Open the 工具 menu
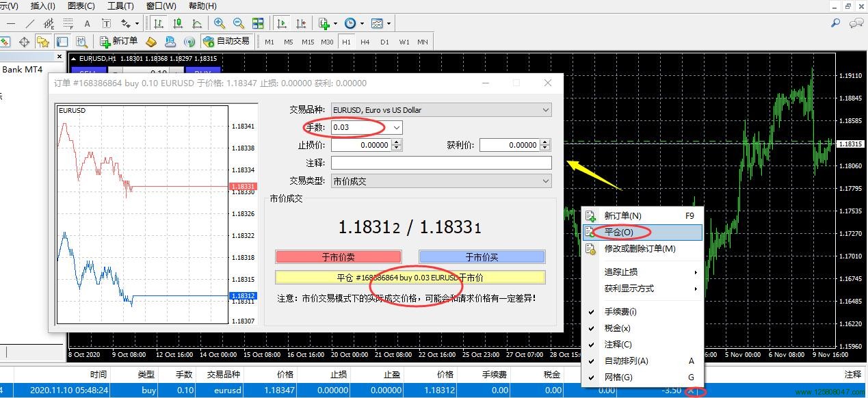 click(120, 6)
